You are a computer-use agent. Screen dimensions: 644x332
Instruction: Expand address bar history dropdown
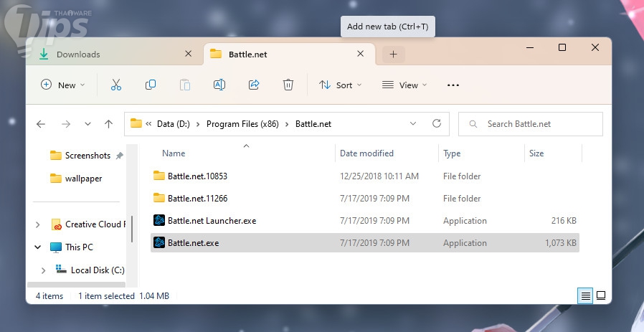coord(413,123)
